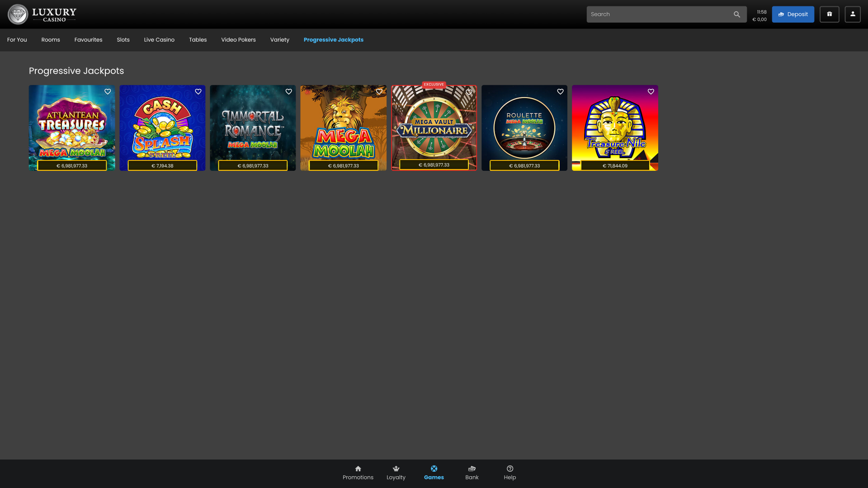Open the Live Casino tab

pos(159,40)
